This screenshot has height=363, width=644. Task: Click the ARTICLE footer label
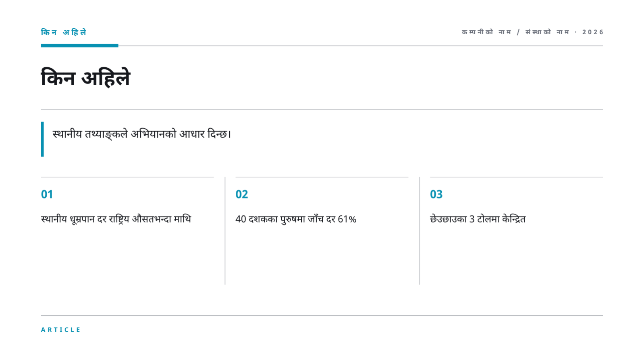click(x=61, y=330)
